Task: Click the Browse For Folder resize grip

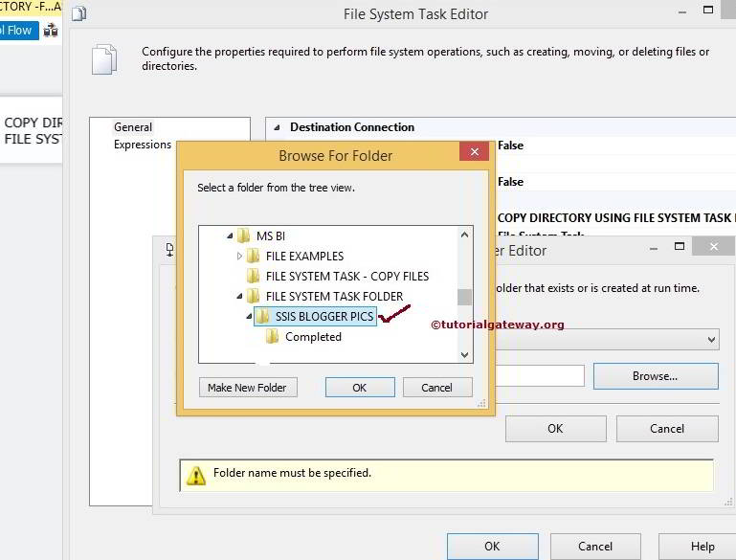Action: tap(482, 403)
